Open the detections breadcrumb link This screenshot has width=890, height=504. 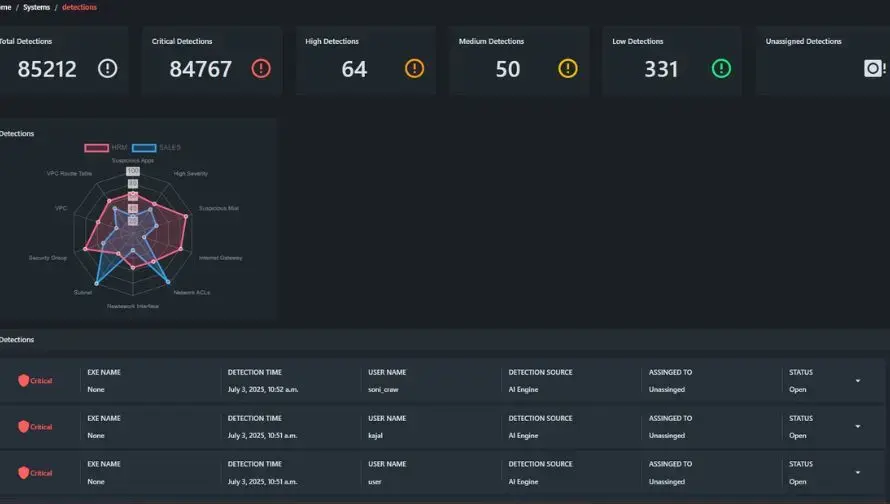79,7
